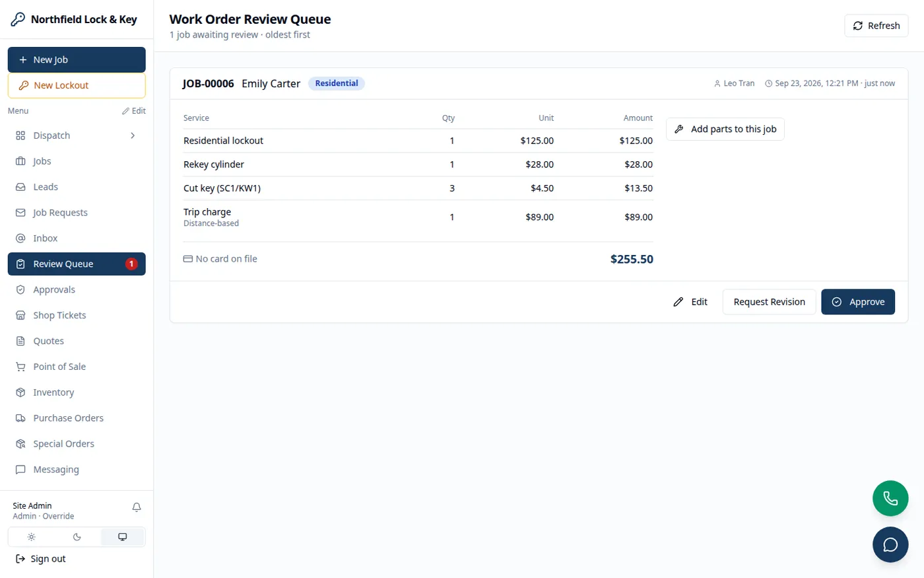Click job number JOB-00006
Viewport: 924px width, 578px height.
tap(209, 83)
